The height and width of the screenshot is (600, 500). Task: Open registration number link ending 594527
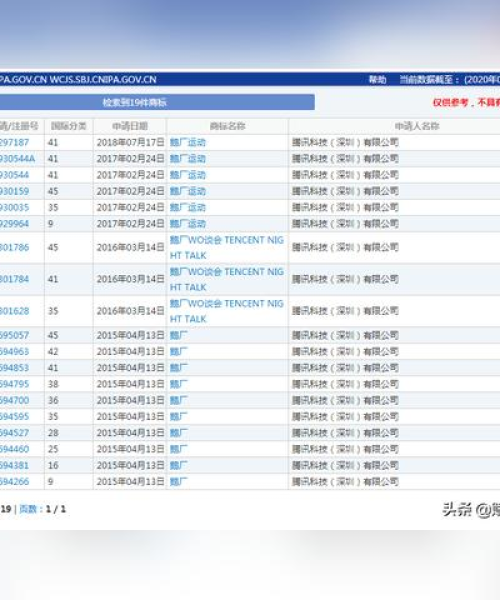14,433
